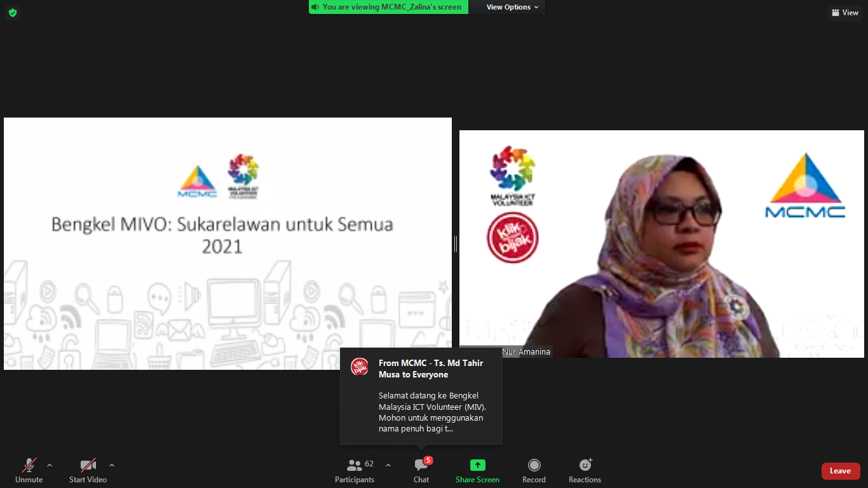
Task: Click the green Share Screen icon
Action: pos(477,465)
